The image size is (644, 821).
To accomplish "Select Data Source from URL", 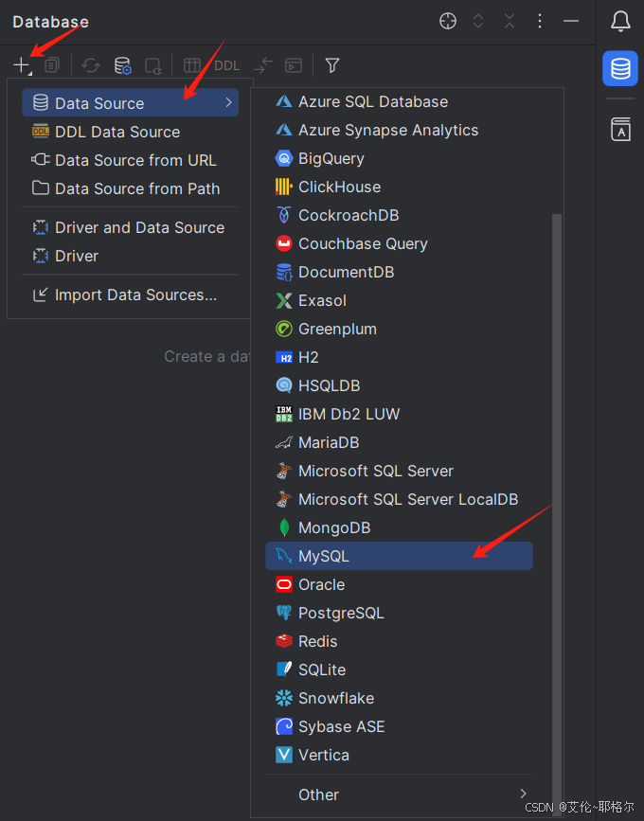I will (135, 160).
